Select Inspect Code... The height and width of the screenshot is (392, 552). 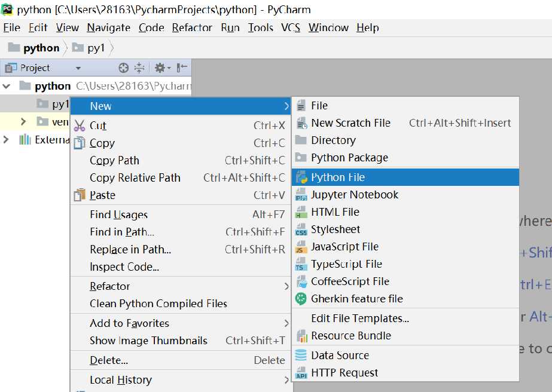click(x=180, y=267)
